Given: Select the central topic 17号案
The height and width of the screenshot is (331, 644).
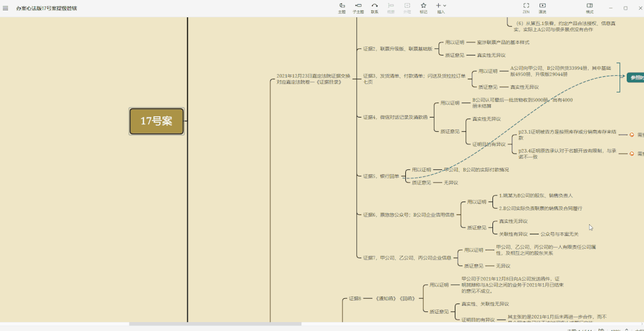Looking at the screenshot, I should point(156,121).
